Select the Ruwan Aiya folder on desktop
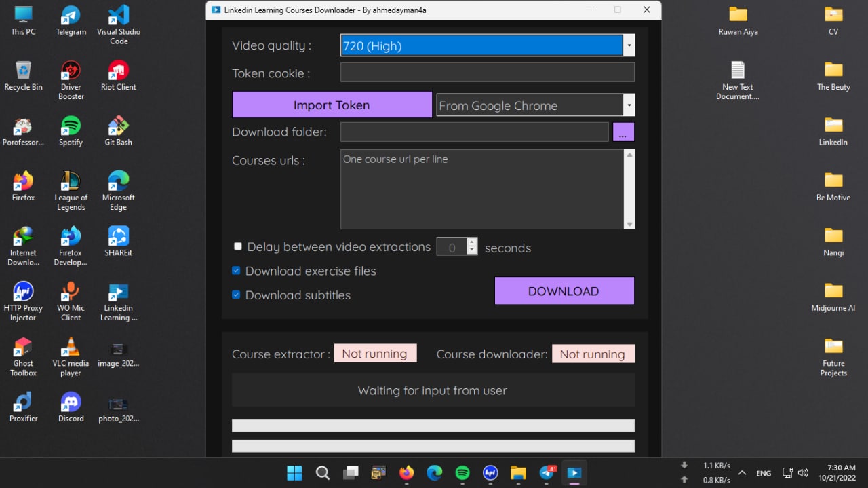Viewport: 868px width, 488px height. pyautogui.click(x=738, y=20)
